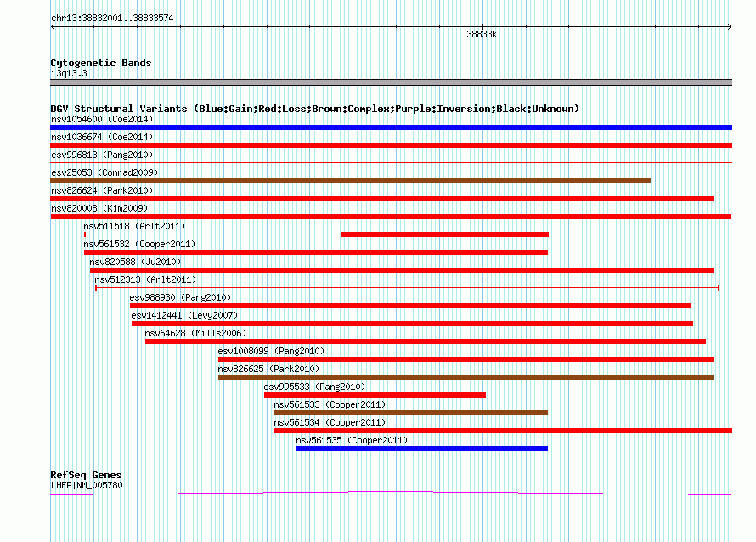This screenshot has width=756, height=542.
Task: Click the esv988930 red bar
Action: click(409, 306)
